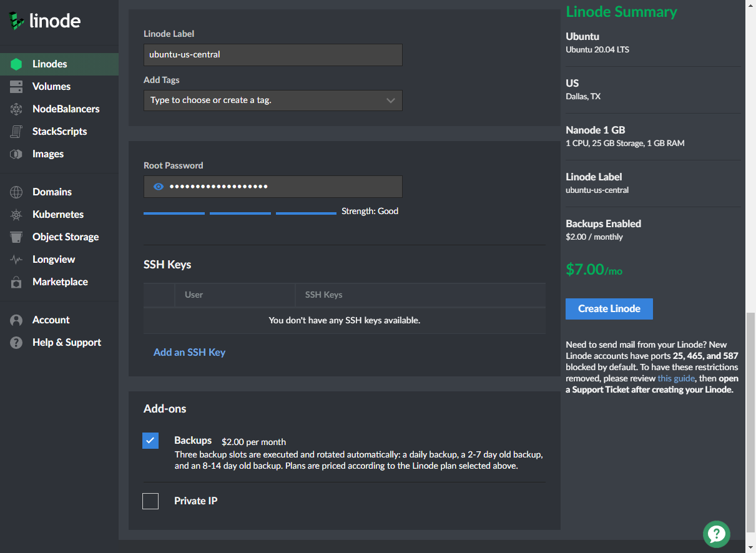The height and width of the screenshot is (553, 756).
Task: Go to Volumes in sidebar
Action: pyautogui.click(x=59, y=87)
